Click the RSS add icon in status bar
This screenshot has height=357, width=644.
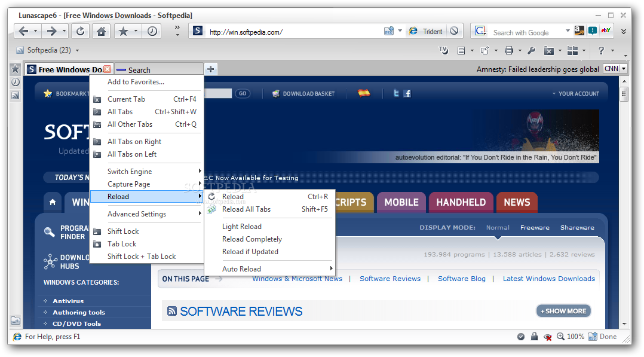(x=593, y=336)
